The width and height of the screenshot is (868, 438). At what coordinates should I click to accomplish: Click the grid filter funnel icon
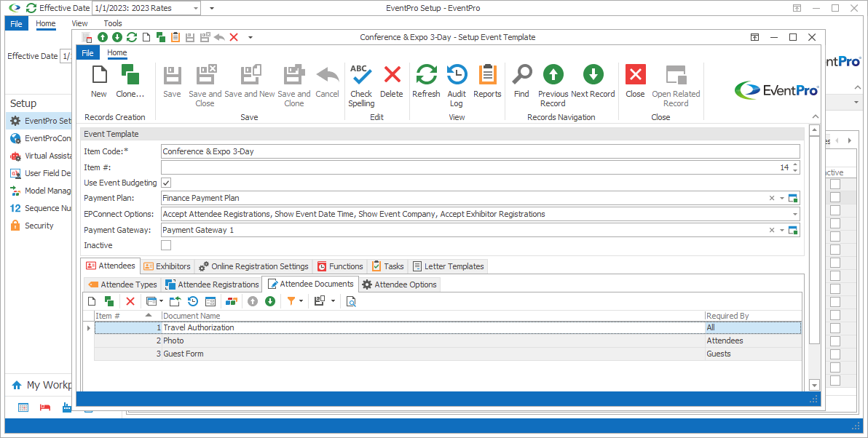point(291,300)
